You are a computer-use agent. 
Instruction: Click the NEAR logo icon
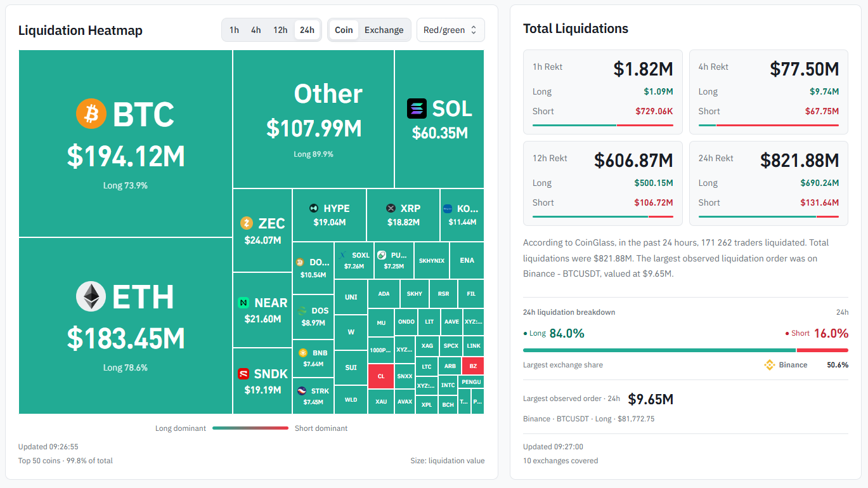click(243, 303)
